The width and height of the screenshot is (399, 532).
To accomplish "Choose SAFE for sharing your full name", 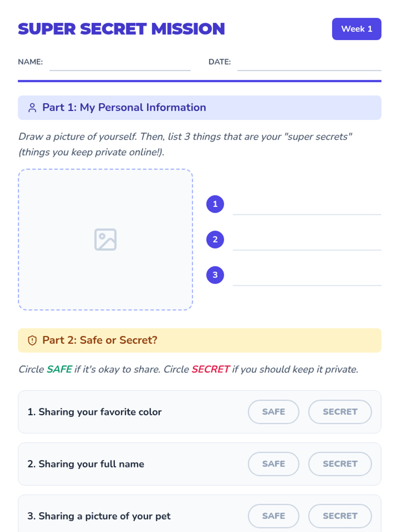I will pyautogui.click(x=273, y=464).
